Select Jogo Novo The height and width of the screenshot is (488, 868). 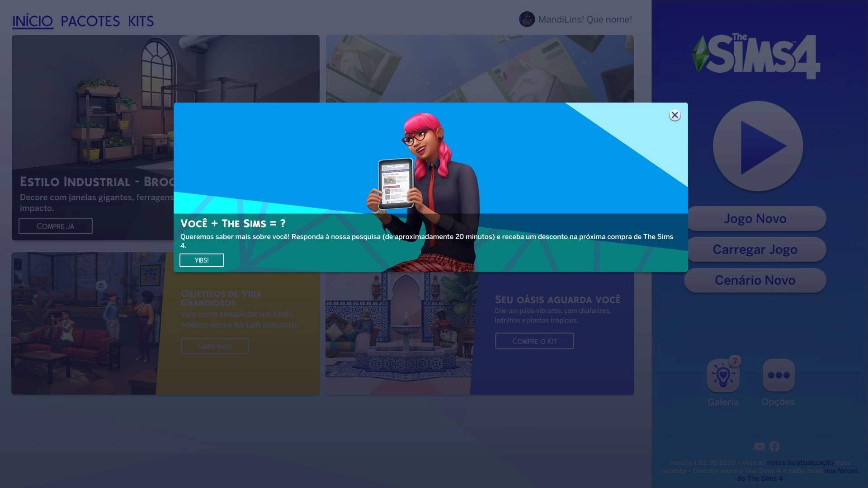click(x=755, y=219)
